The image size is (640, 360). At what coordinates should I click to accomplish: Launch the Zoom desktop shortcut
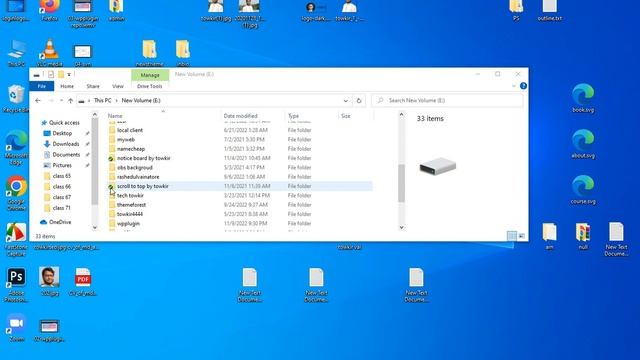[x=16, y=328]
